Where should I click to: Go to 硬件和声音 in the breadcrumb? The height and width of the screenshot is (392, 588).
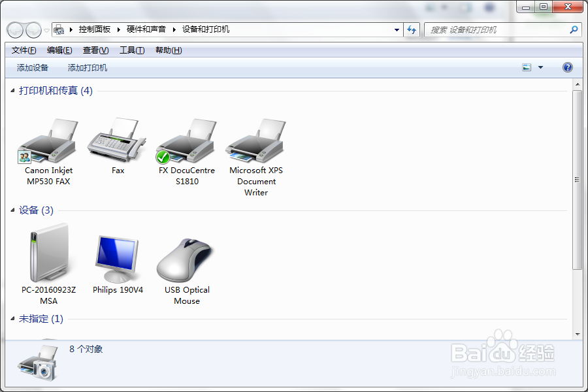[146, 29]
